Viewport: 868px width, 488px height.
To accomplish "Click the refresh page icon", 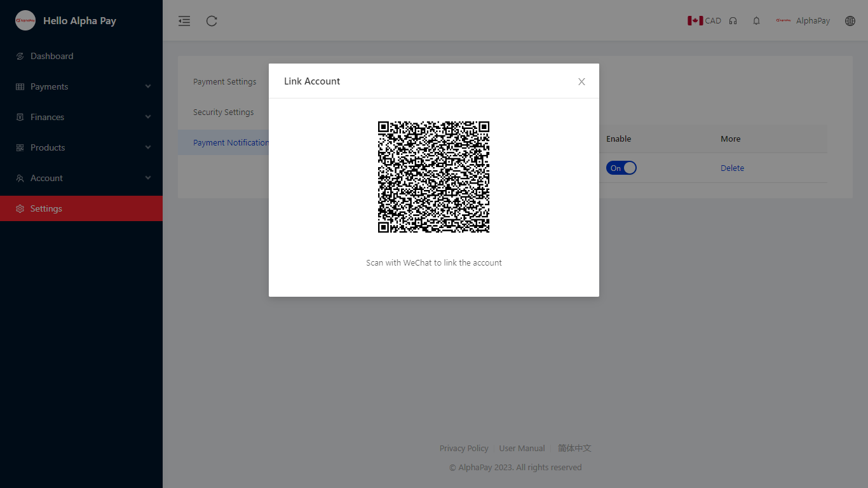I will pyautogui.click(x=212, y=21).
